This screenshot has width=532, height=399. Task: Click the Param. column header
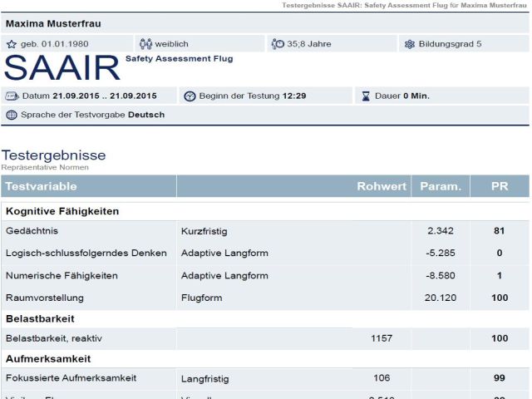[x=441, y=186]
